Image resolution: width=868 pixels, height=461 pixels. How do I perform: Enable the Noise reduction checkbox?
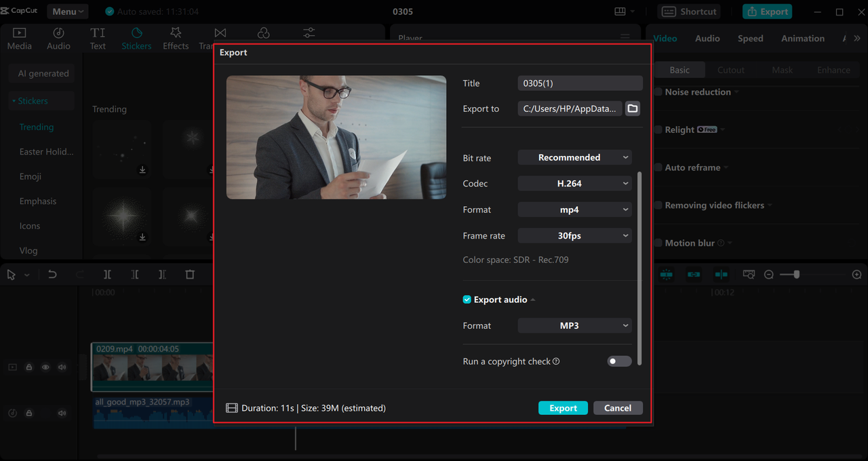(x=658, y=92)
